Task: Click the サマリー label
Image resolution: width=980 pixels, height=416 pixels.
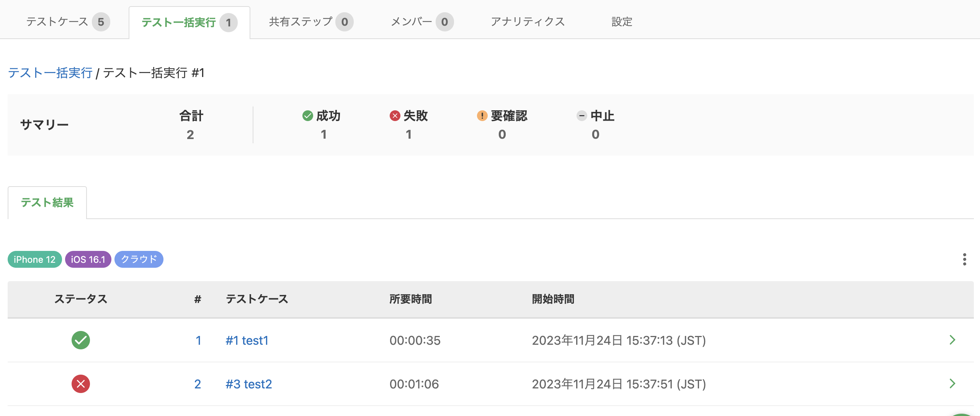Action: click(44, 124)
